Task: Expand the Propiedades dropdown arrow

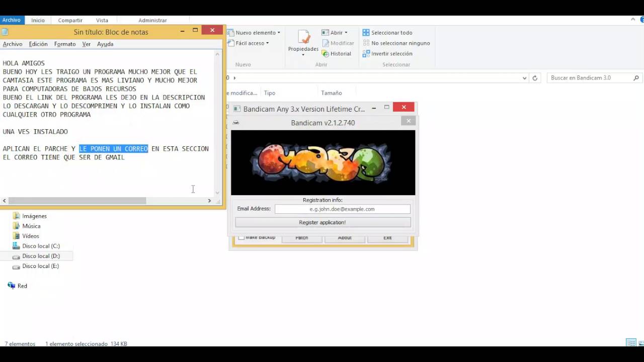Action: point(303,55)
